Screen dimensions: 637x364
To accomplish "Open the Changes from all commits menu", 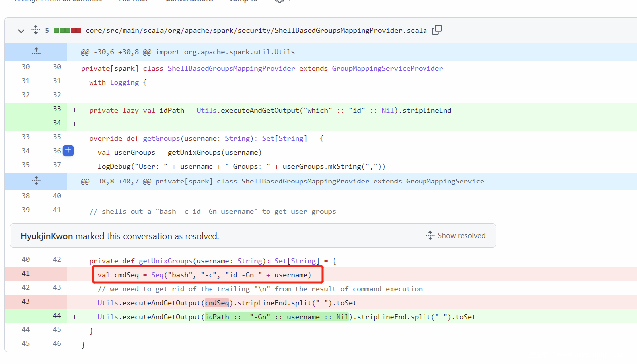I will (x=57, y=1).
